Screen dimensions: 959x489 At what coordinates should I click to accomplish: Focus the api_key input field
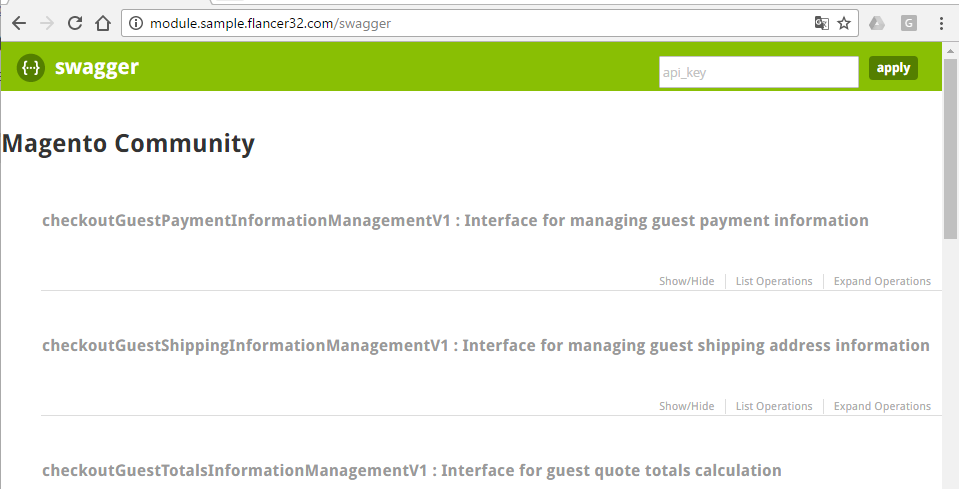758,72
